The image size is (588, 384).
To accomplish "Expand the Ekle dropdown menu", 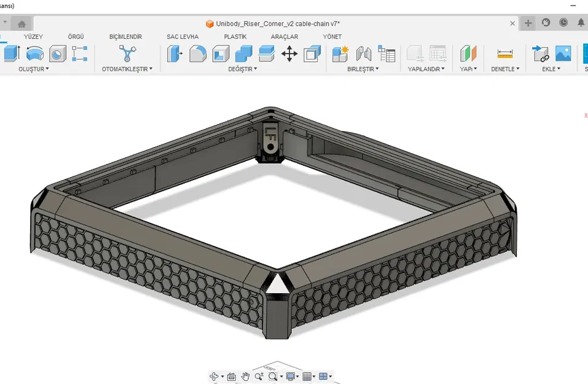I will point(551,69).
